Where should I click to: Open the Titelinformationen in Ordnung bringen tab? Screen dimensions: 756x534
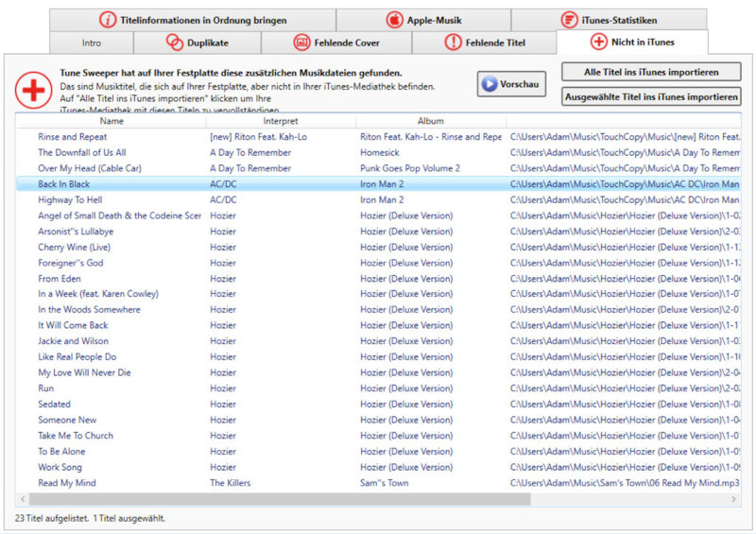(x=193, y=20)
